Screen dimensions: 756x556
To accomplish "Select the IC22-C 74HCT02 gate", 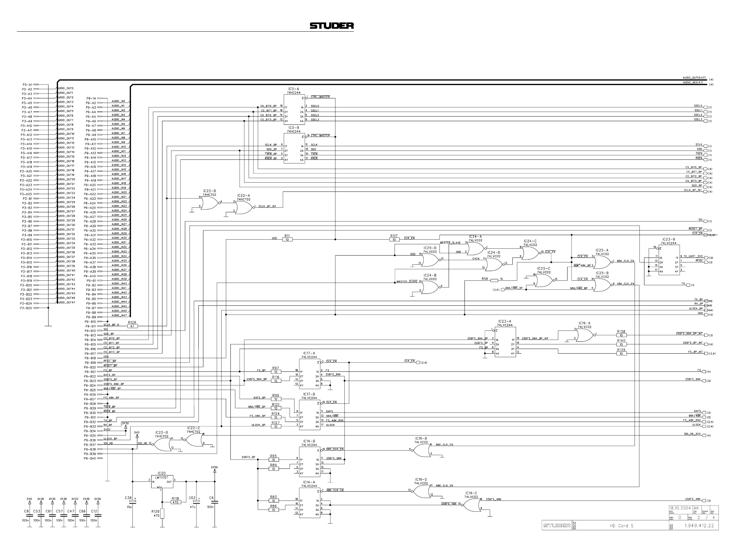I will coord(193,439).
